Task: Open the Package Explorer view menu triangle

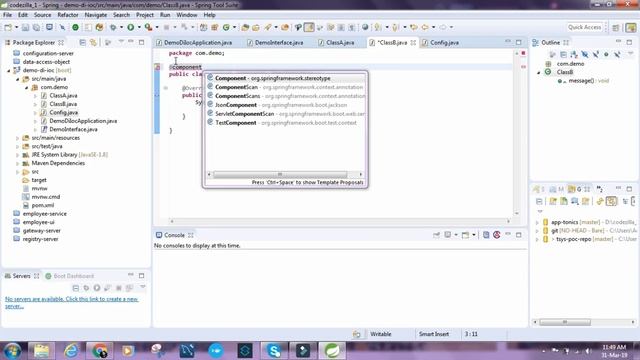Action: click(x=121, y=42)
